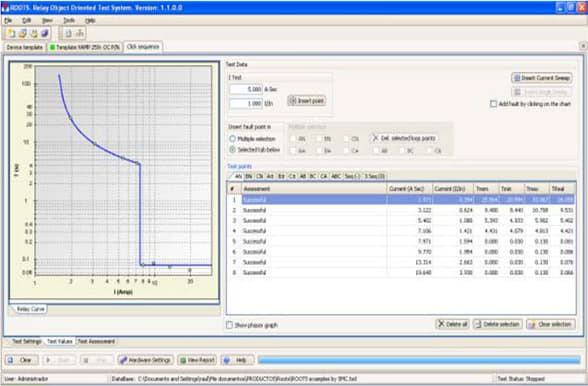Click the Help button in the bottom bar

pyautogui.click(x=237, y=360)
